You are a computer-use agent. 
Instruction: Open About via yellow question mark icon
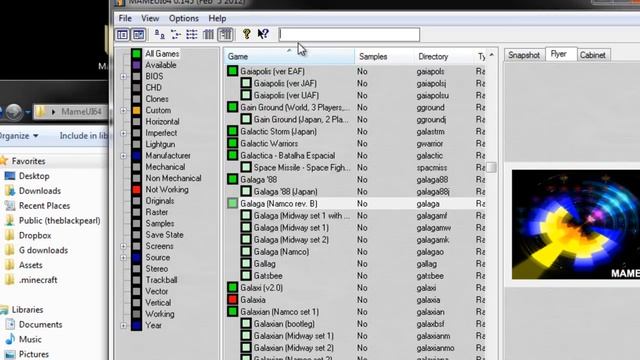click(247, 34)
